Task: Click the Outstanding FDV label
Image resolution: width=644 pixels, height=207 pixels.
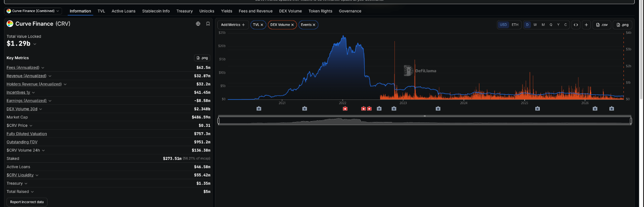Action: (x=22, y=142)
